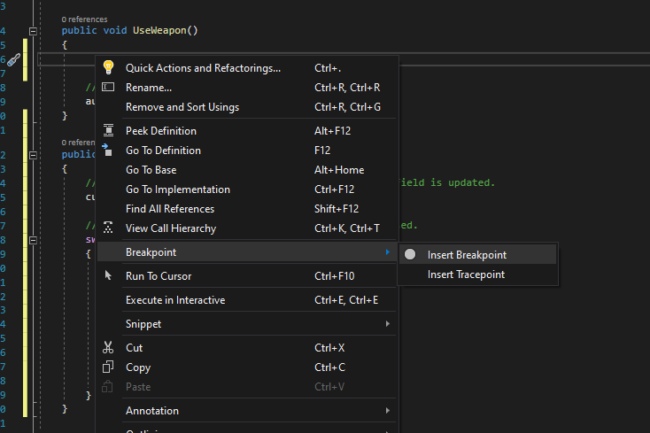This screenshot has width=650, height=433.
Task: Select Copy from the context menu
Action: [247, 367]
